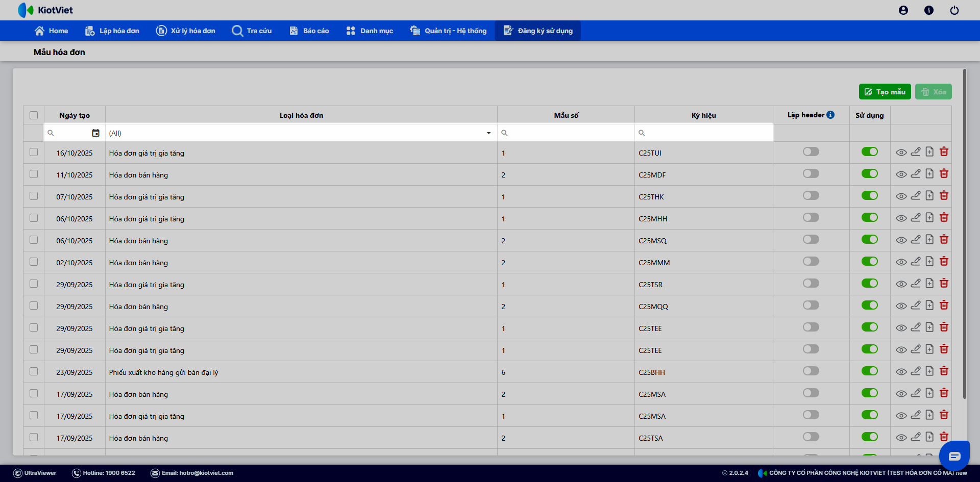Click the Tạo mẫu button
This screenshot has width=980, height=482.
(x=885, y=92)
